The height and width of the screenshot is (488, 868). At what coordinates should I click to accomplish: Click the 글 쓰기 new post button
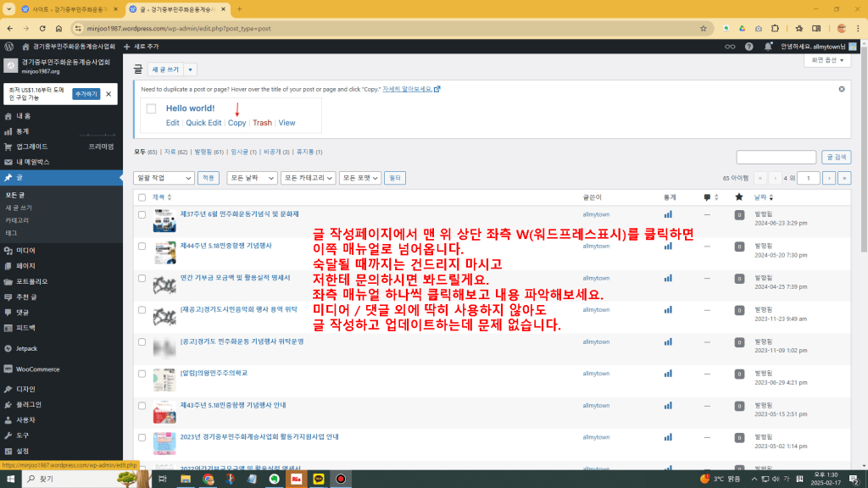point(166,69)
